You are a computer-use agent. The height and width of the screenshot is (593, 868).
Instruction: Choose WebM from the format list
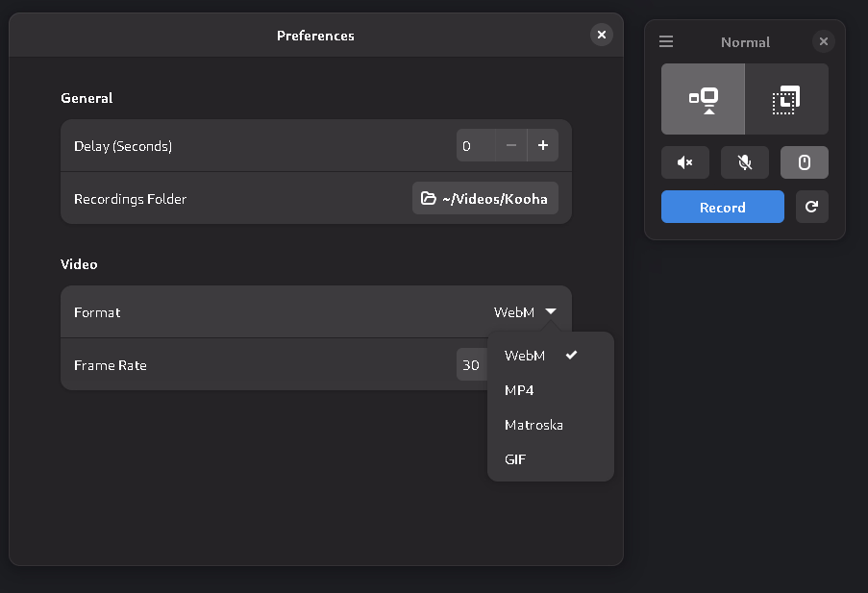[x=550, y=356]
